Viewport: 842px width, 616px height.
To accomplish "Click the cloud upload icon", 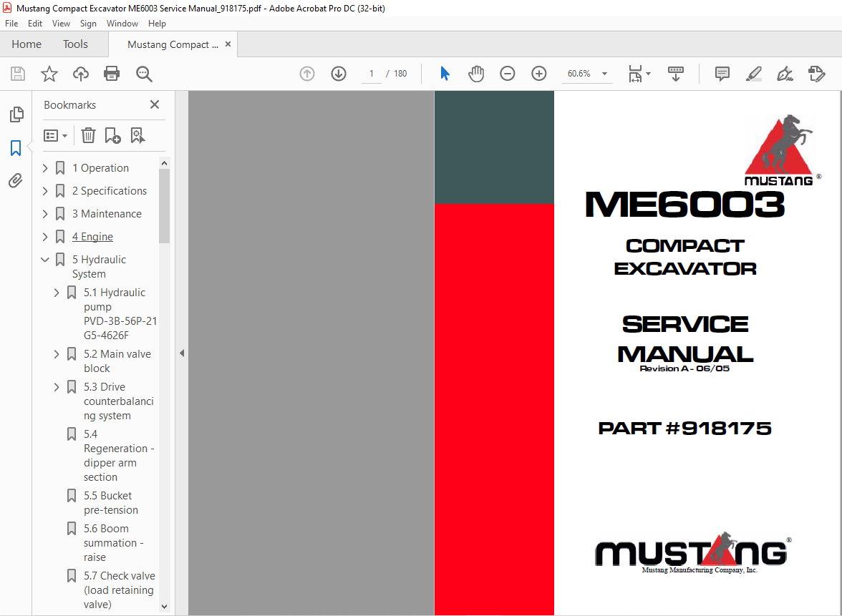I will click(80, 74).
